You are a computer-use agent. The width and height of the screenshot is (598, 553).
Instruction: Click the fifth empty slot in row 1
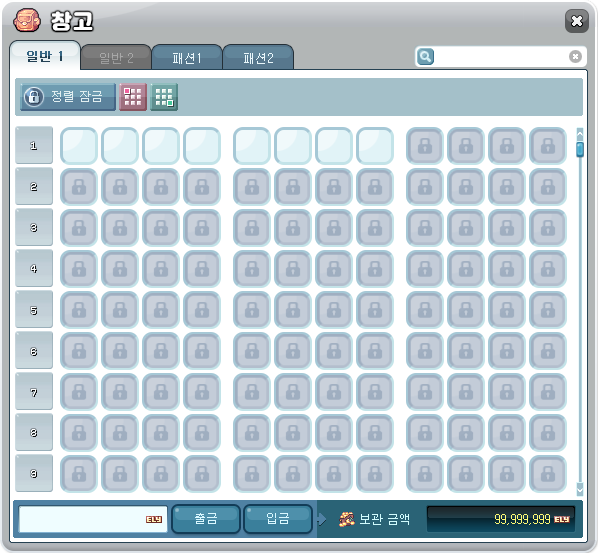click(252, 146)
